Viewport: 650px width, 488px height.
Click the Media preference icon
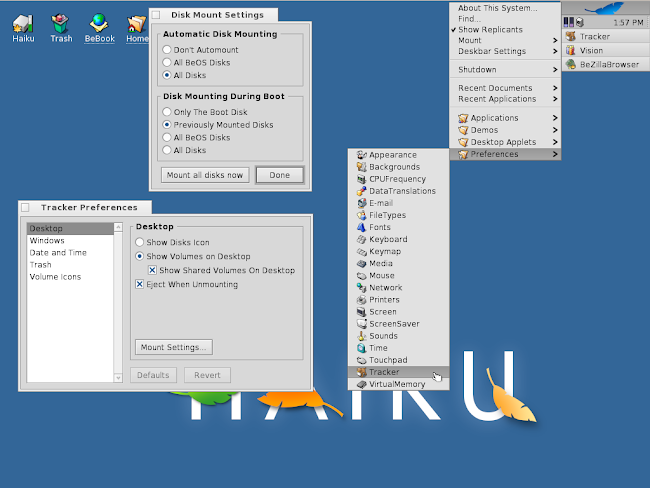tap(361, 263)
